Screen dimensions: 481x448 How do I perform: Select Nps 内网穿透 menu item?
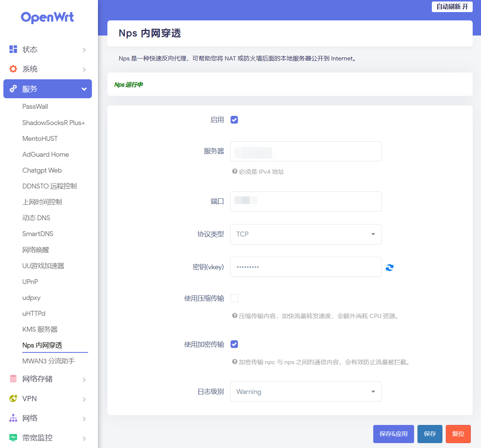click(x=42, y=345)
